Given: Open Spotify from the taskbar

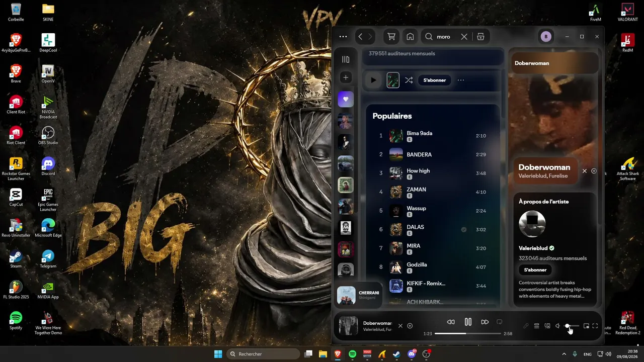Looking at the screenshot, I should (353, 354).
